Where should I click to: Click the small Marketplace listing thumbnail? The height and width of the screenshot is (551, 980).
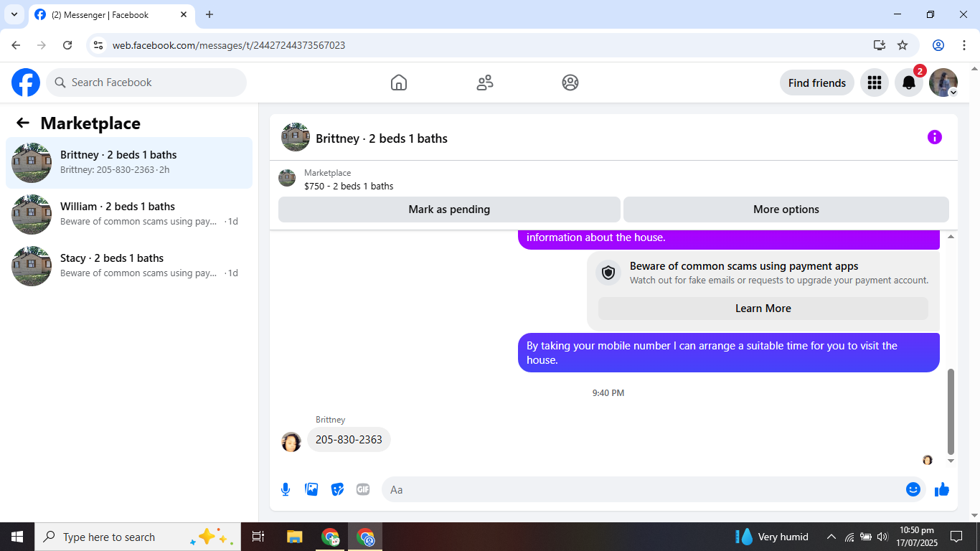[287, 179]
